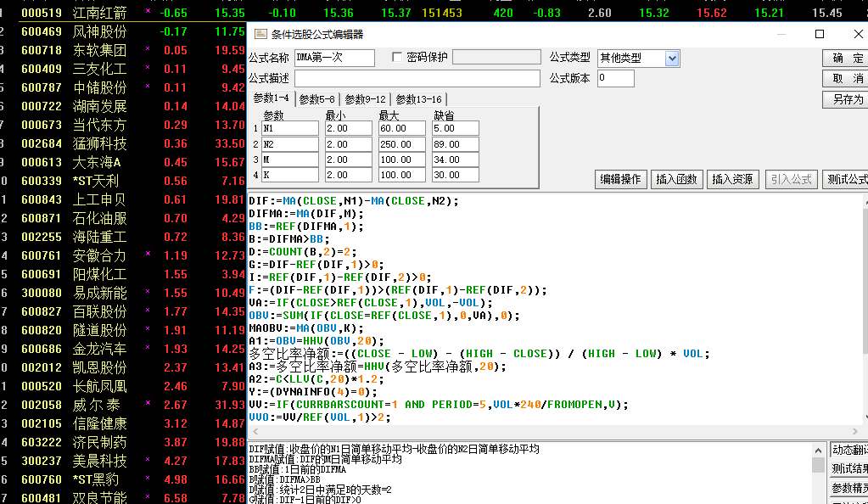This screenshot has width=868, height=504.
Task: Click parameter name field N1
Action: 290,128
